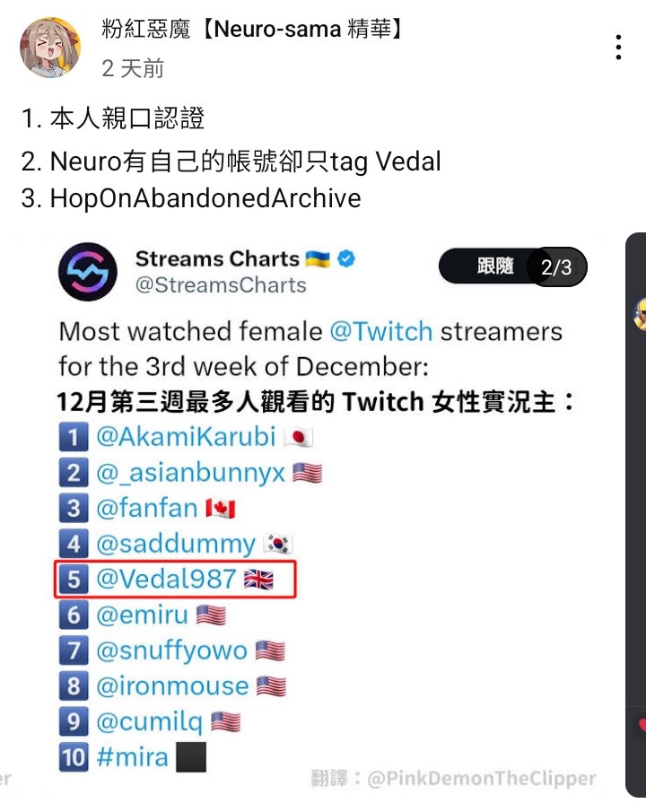Tap the Streams Charts logo icon

(88, 272)
